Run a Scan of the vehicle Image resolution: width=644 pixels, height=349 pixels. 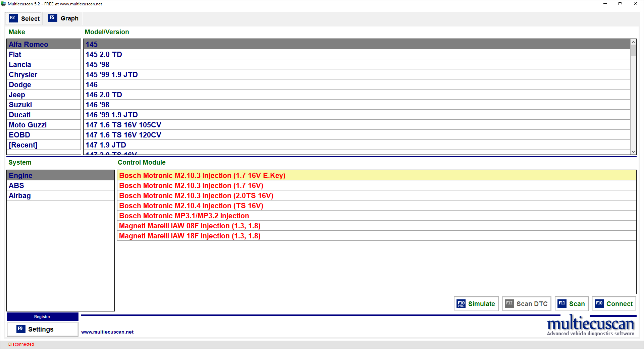click(572, 304)
